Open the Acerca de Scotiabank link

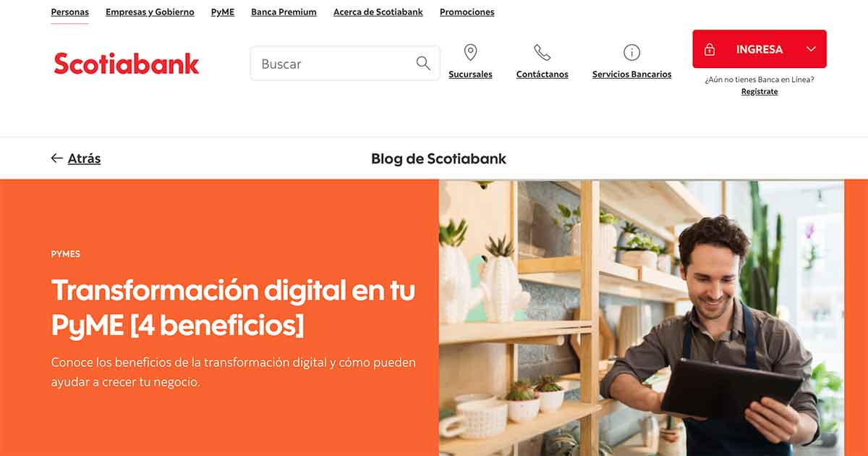pyautogui.click(x=378, y=12)
